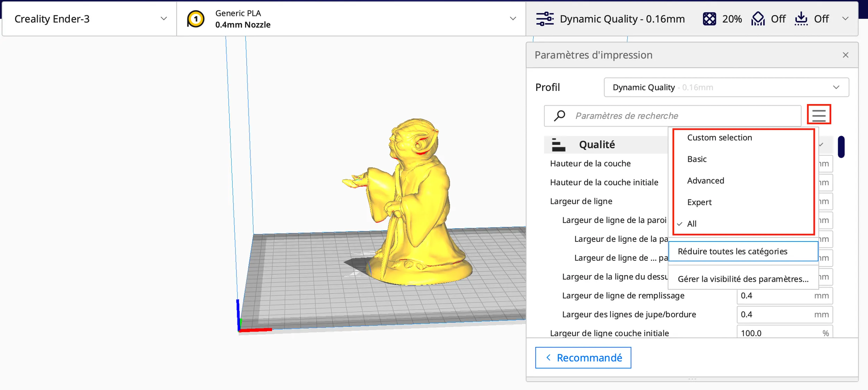Click the Recommandé button

583,357
